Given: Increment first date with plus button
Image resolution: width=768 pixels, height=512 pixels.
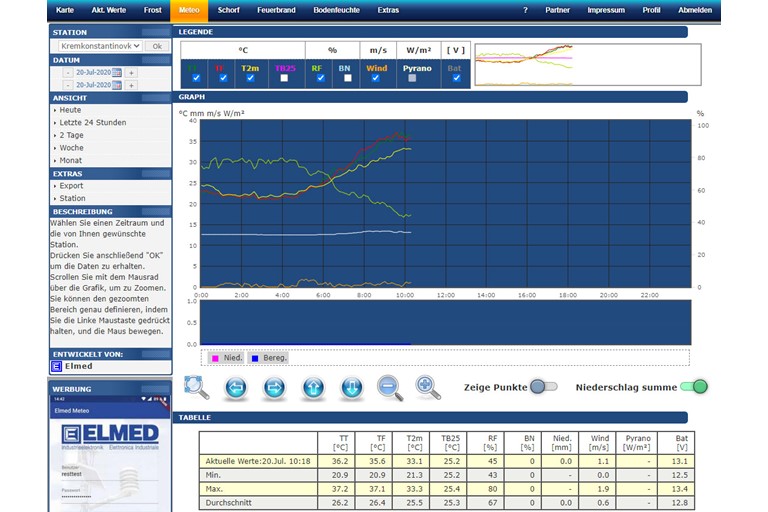Looking at the screenshot, I should 131,73.
